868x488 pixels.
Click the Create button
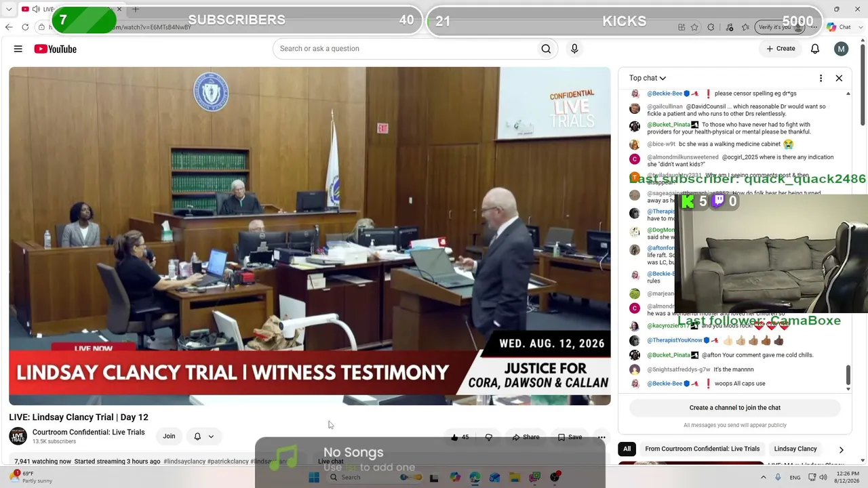[781, 49]
